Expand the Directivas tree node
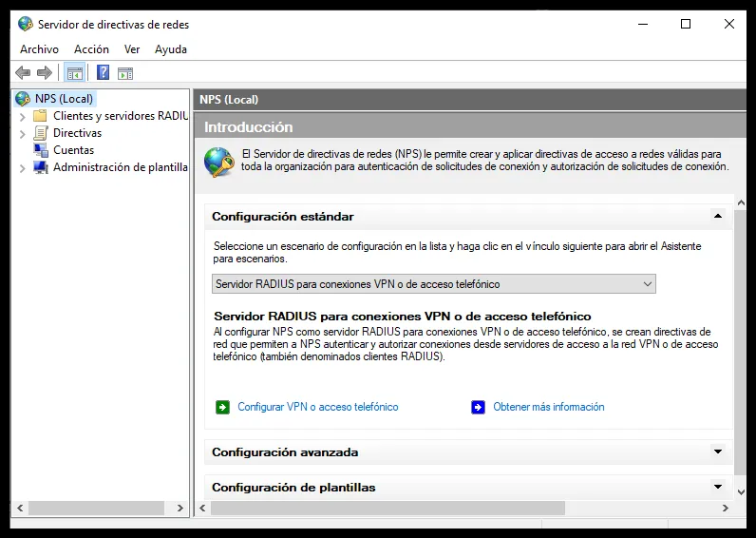Image resolution: width=756 pixels, height=538 pixels. pyautogui.click(x=22, y=134)
